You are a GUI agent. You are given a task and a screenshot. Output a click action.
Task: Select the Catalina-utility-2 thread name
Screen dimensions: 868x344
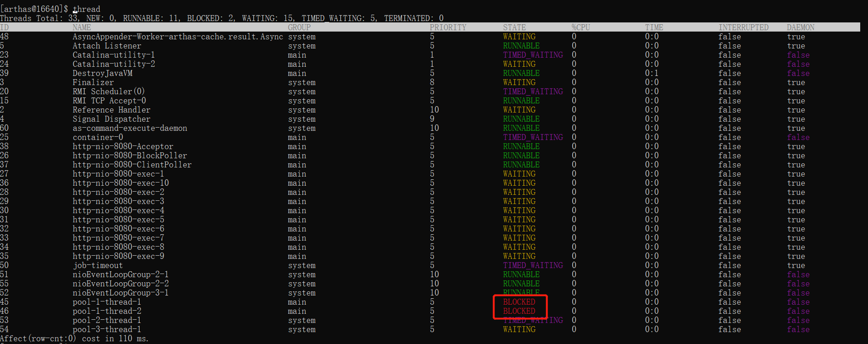(114, 64)
